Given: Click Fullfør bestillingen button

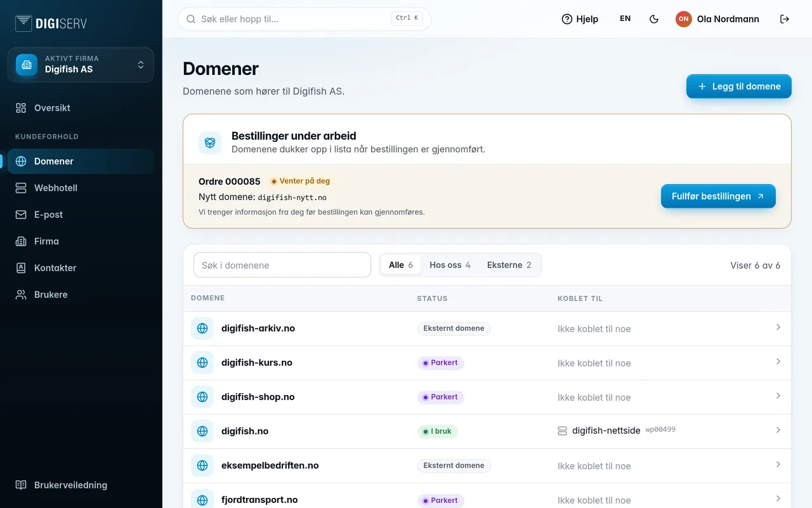Looking at the screenshot, I should [x=718, y=196].
